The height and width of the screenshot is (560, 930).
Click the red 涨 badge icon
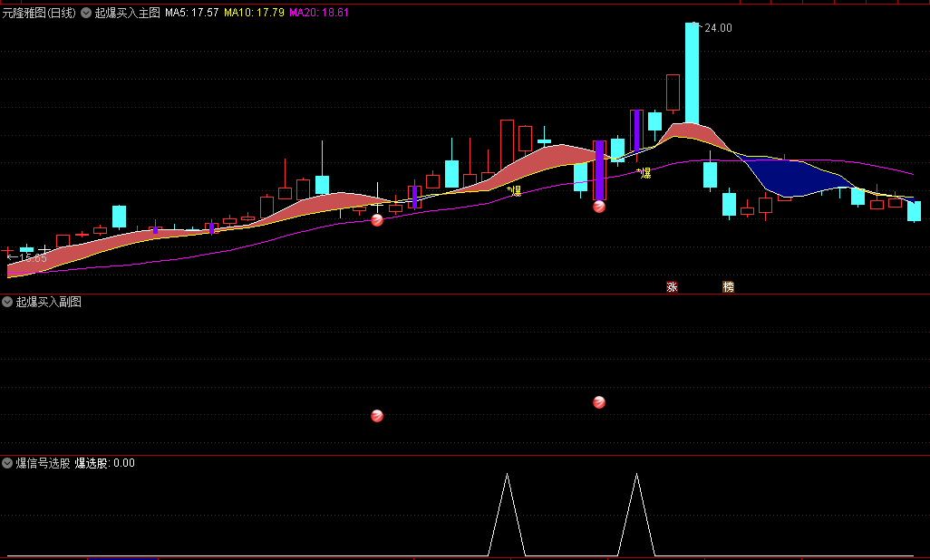click(x=672, y=287)
